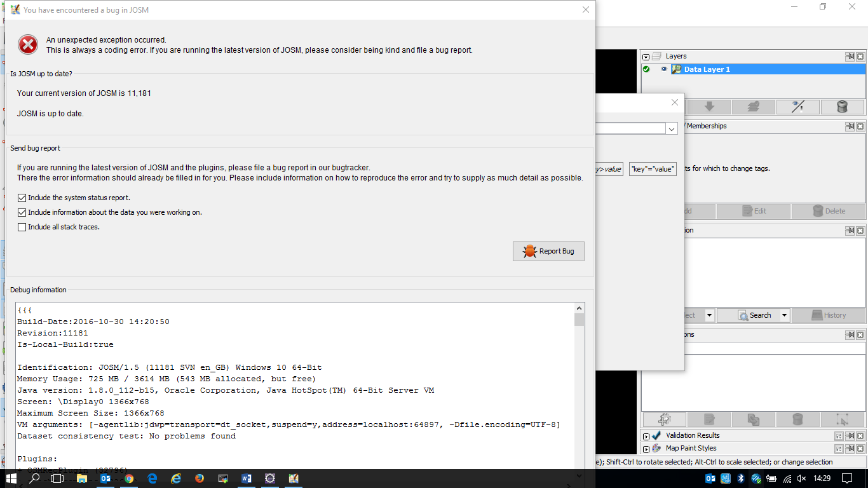This screenshot has width=868, height=488.
Task: Open the Search button dropdown arrow
Action: click(x=784, y=315)
